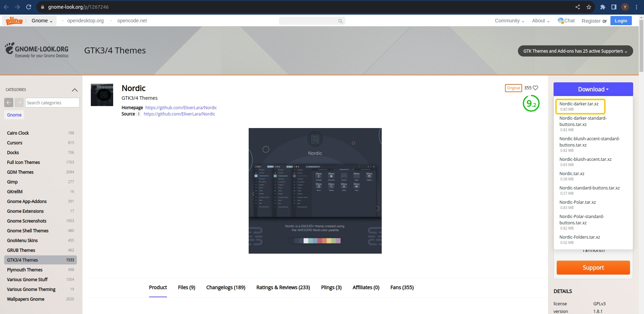Open the Files (9) tab
The height and width of the screenshot is (314, 644).
(186, 287)
